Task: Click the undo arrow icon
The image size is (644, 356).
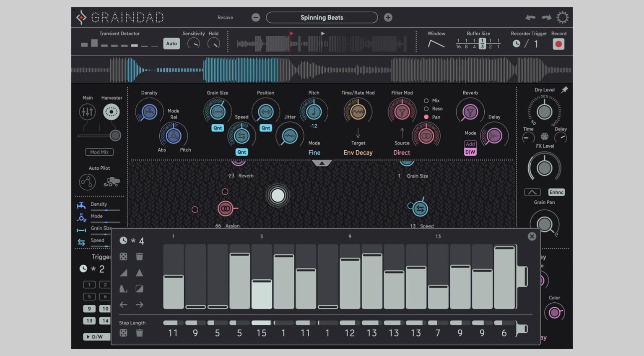Action: click(530, 18)
